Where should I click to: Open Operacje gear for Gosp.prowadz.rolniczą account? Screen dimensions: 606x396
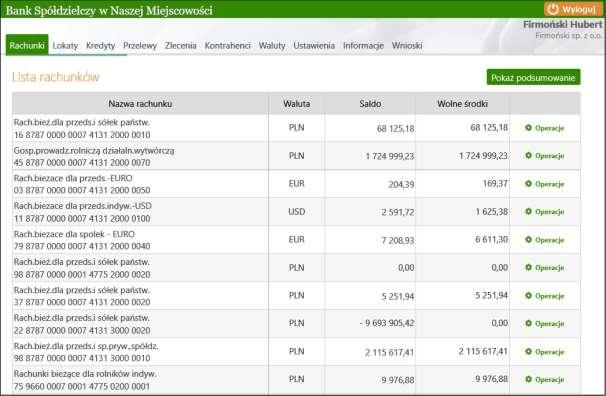528,155
